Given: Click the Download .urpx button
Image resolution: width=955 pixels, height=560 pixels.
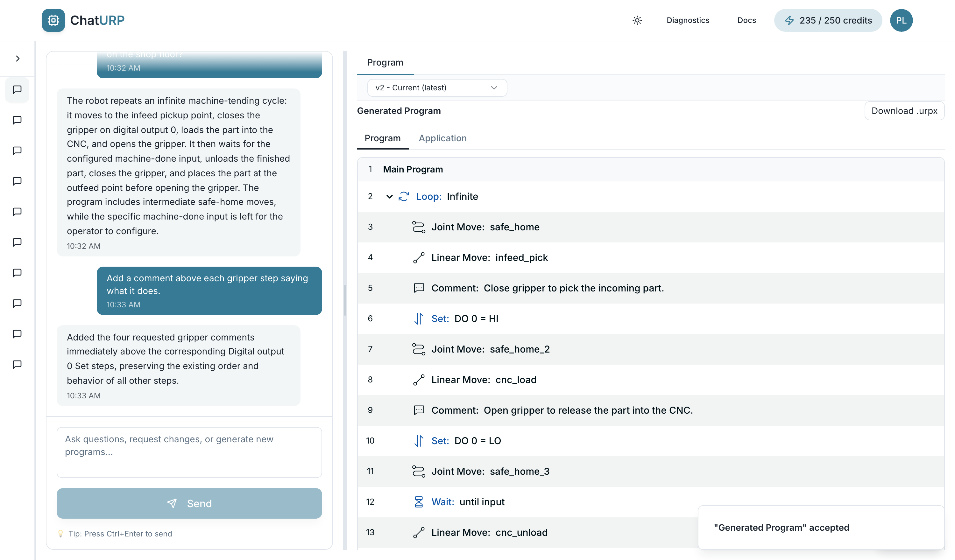Looking at the screenshot, I should [x=904, y=111].
